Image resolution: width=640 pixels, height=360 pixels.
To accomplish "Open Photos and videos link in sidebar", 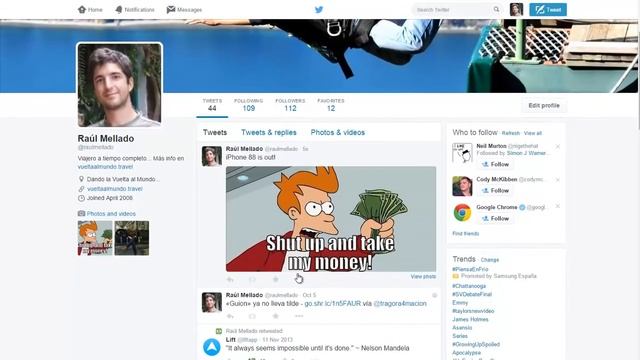I will pos(111,213).
